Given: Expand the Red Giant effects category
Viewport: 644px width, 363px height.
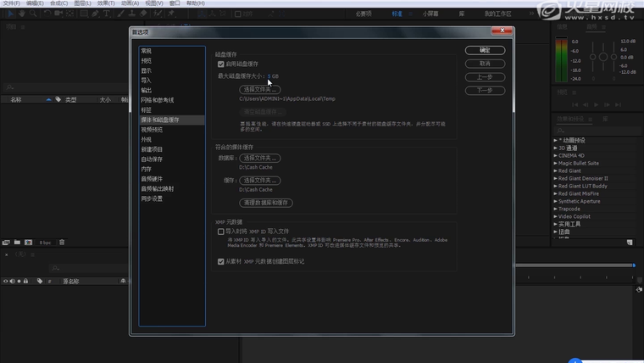Looking at the screenshot, I should pos(556,171).
